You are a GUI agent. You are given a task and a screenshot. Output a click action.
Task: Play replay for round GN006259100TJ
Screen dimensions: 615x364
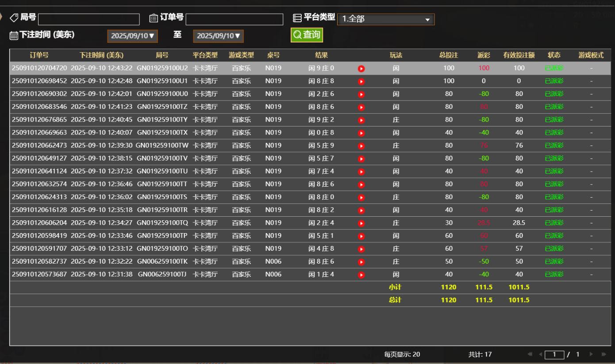[x=361, y=275]
